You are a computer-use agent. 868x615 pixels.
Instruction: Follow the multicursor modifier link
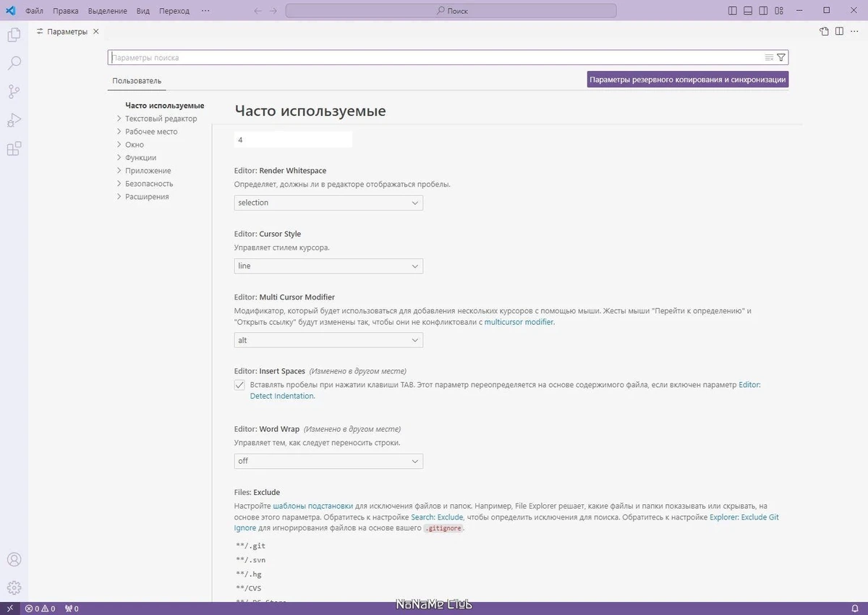pyautogui.click(x=519, y=322)
